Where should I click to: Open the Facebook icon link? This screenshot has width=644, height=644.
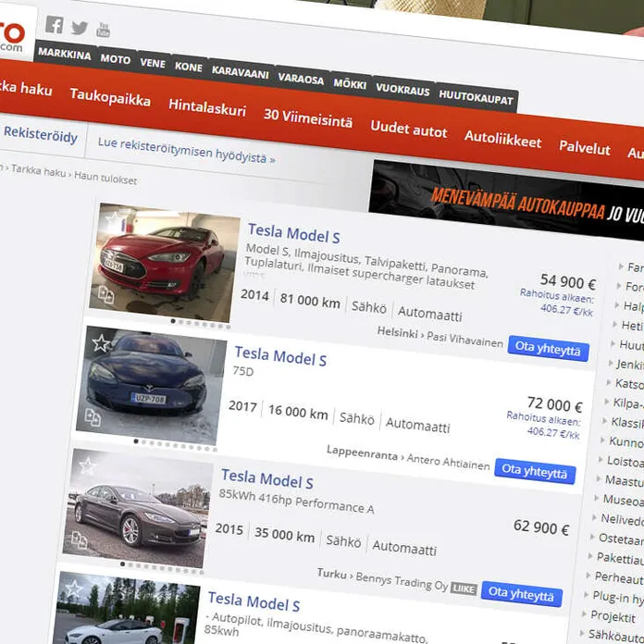55,25
